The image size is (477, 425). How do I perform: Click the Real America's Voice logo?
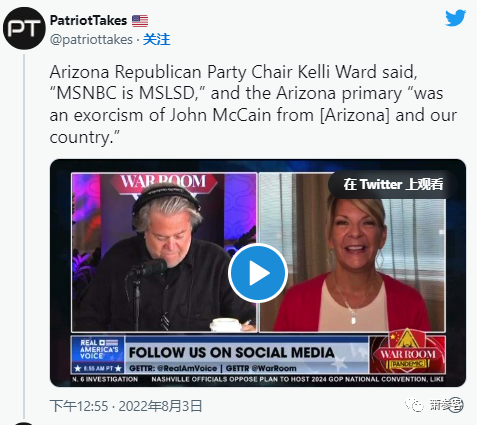tap(98, 355)
